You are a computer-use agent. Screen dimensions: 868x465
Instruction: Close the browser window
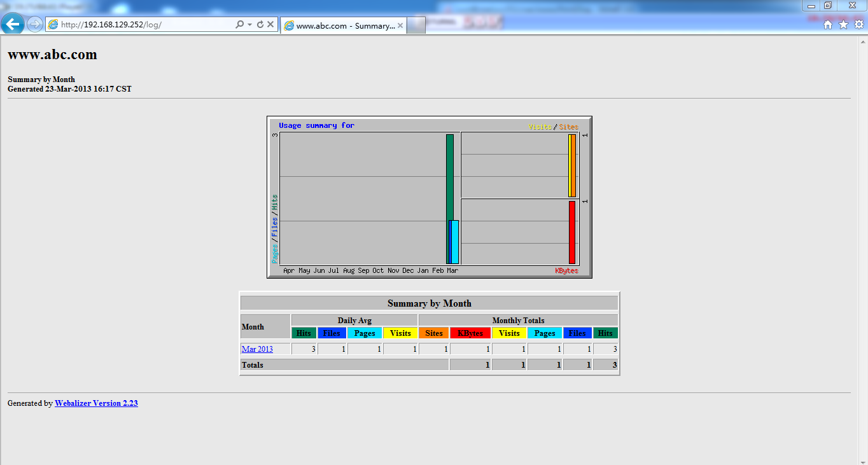[852, 5]
